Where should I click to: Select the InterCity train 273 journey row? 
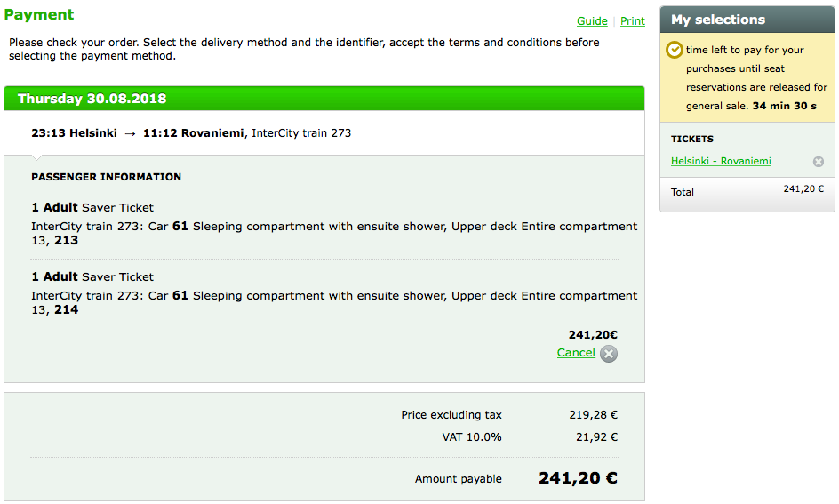click(191, 133)
